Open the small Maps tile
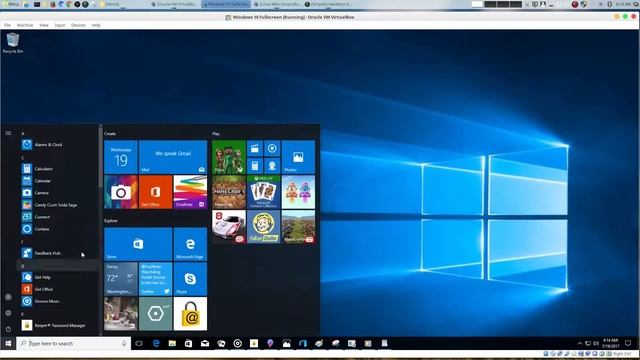Screen dimensions: 640x360 (272, 166)
